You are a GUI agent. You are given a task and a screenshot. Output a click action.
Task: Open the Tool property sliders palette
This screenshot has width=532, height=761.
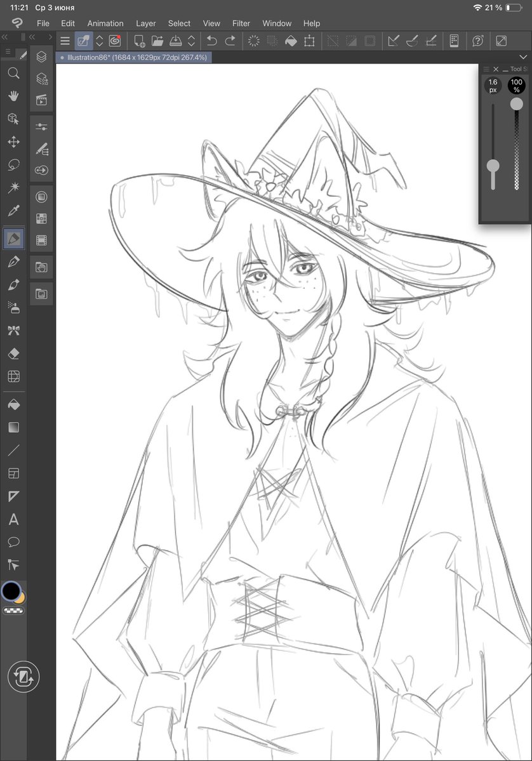click(41, 127)
